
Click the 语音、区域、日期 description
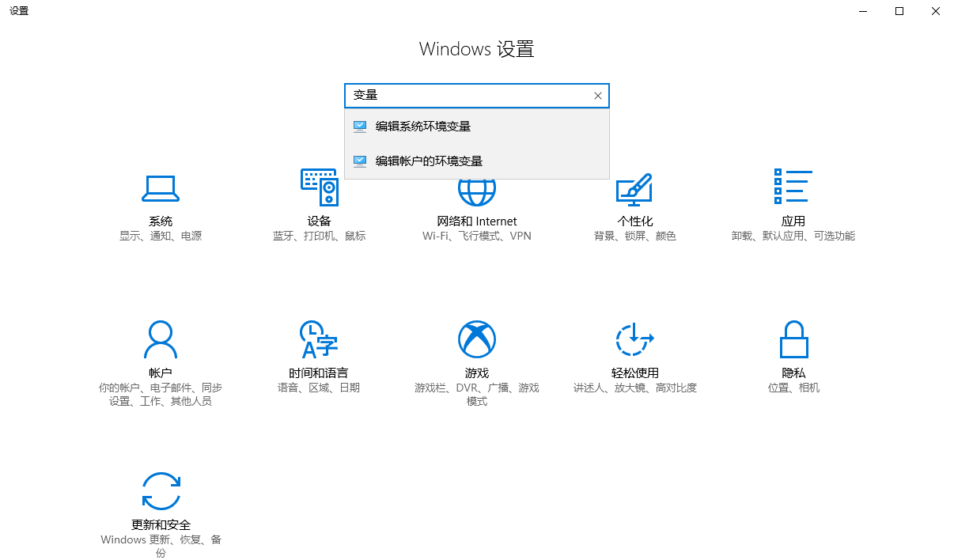[x=319, y=388]
